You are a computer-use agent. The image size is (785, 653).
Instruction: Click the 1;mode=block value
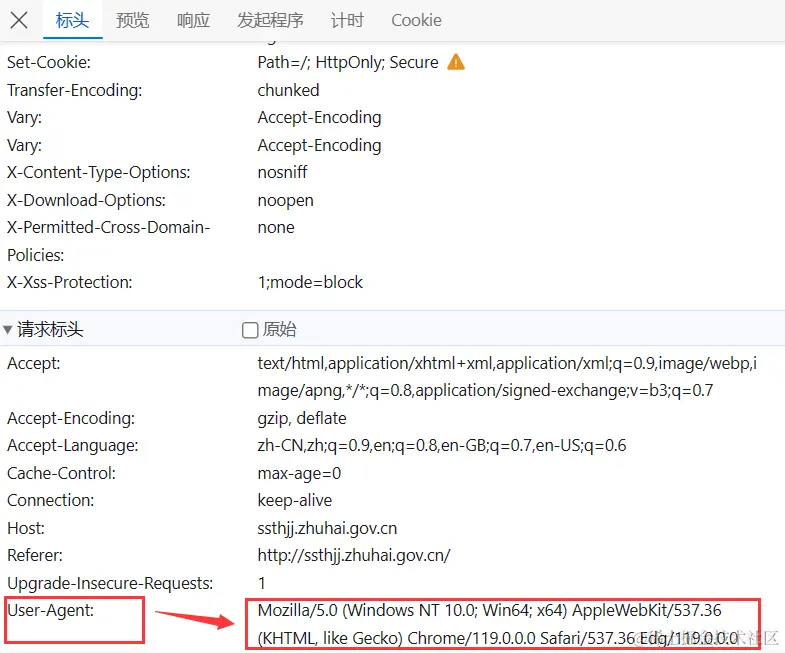(310, 282)
